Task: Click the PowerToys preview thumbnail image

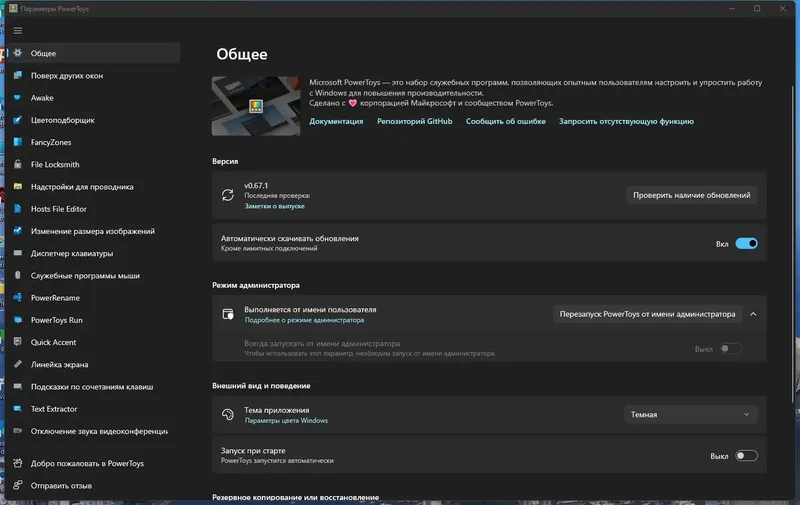Action: pos(256,105)
